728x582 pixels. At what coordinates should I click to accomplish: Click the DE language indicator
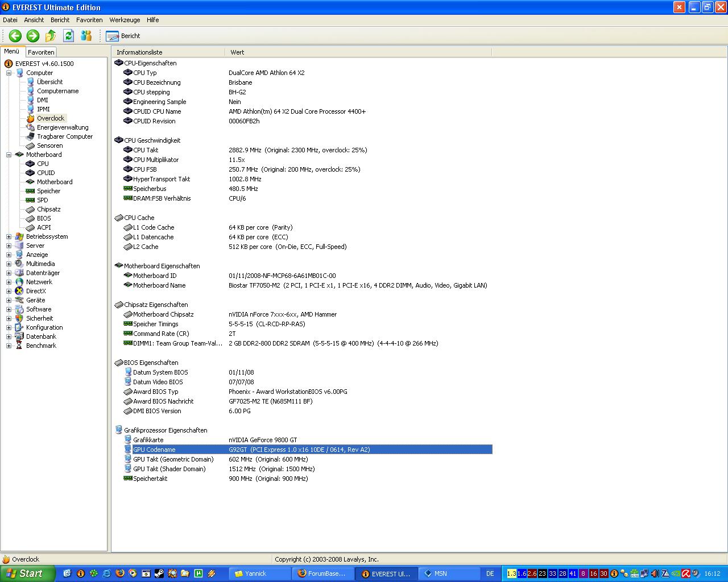[x=490, y=573]
